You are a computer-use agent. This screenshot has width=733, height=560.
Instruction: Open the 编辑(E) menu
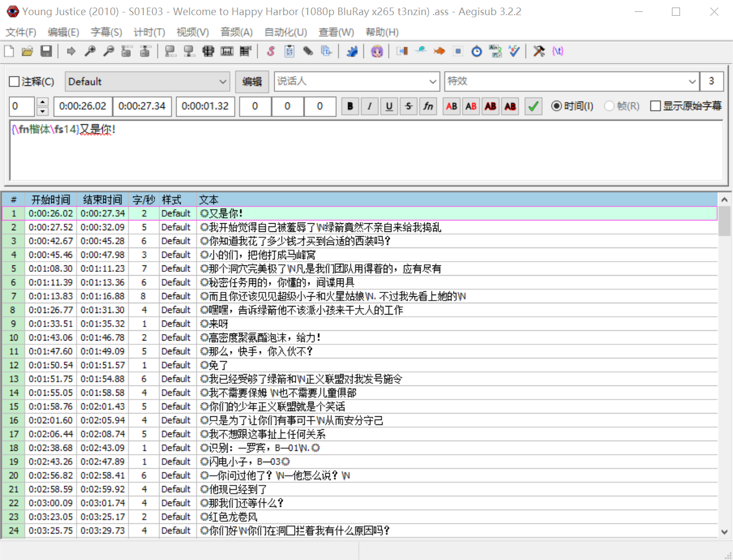[63, 32]
